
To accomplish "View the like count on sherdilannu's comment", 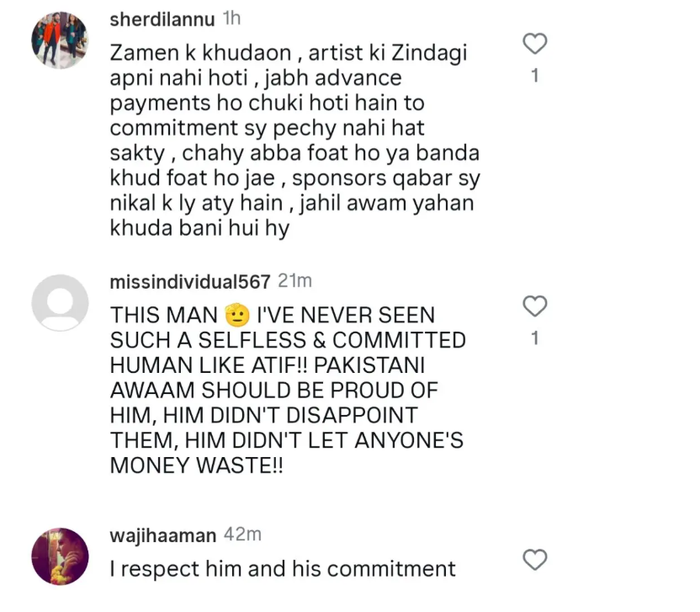I will [x=535, y=77].
